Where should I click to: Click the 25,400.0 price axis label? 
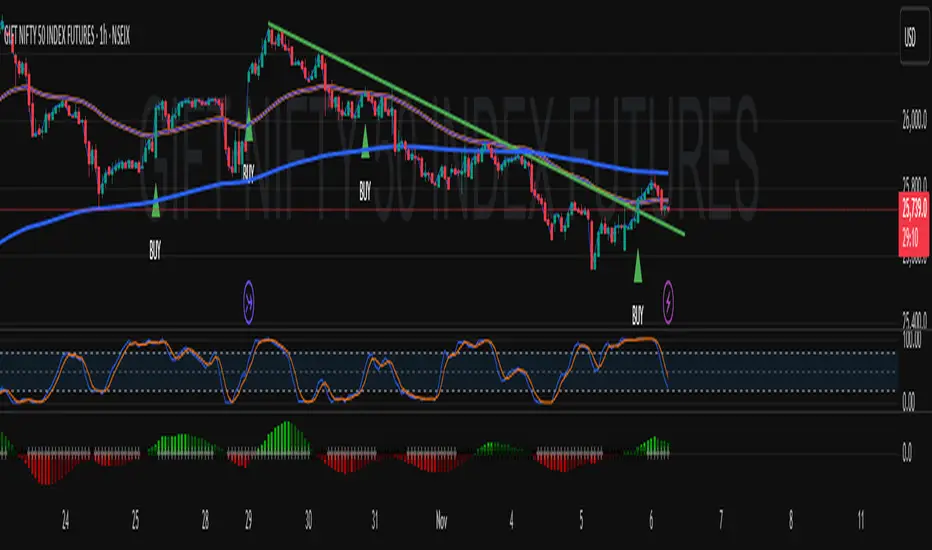(914, 321)
